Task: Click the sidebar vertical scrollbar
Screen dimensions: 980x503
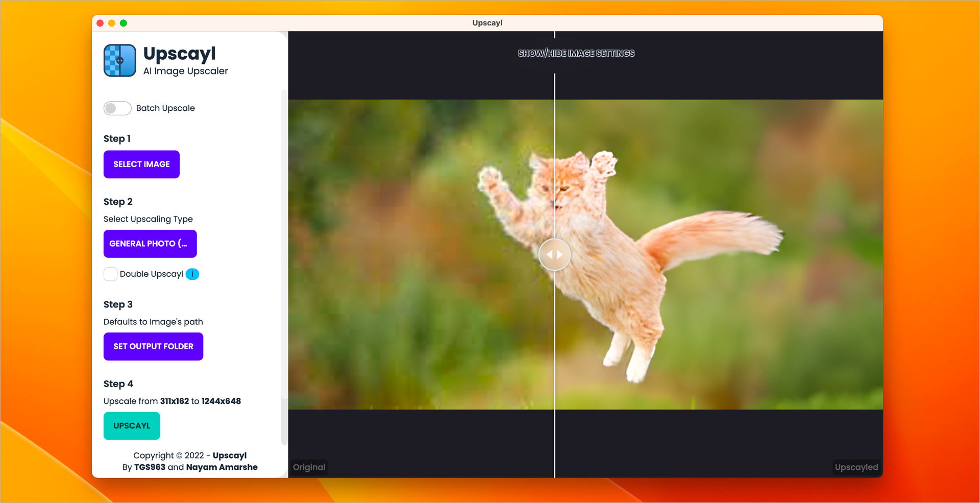Action: click(x=283, y=266)
